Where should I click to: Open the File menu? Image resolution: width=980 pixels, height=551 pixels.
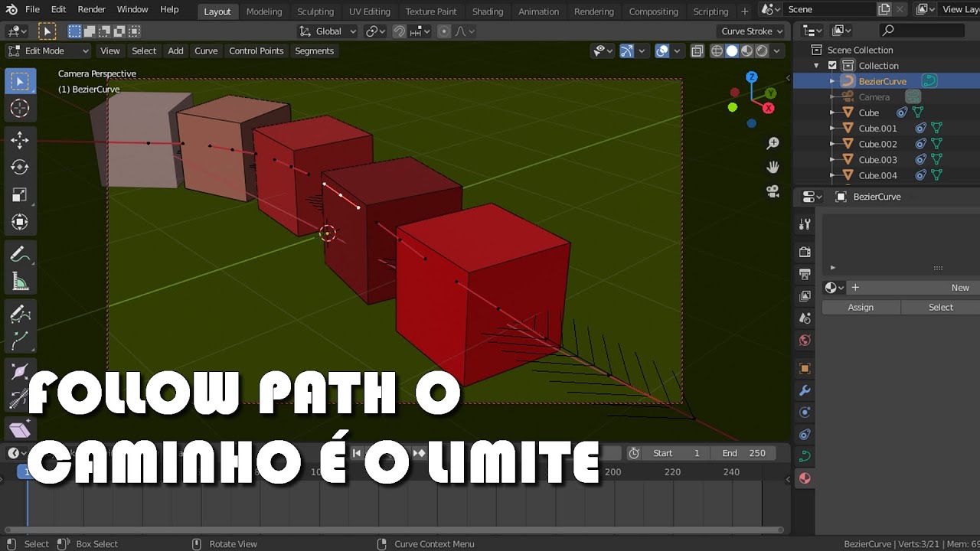click(x=32, y=10)
